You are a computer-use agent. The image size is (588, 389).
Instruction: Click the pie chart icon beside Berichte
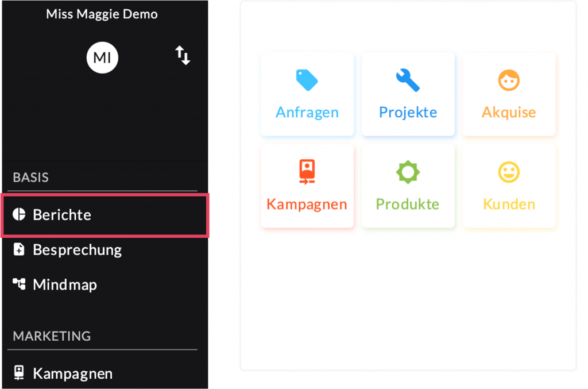pyautogui.click(x=19, y=215)
